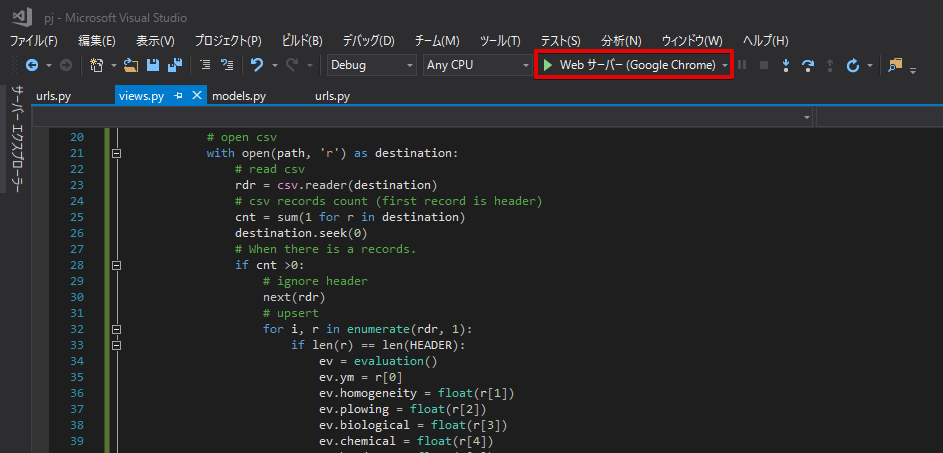Image resolution: width=943 pixels, height=453 pixels.
Task: Click the text 'next(rdr)' on line 30
Action: click(294, 297)
